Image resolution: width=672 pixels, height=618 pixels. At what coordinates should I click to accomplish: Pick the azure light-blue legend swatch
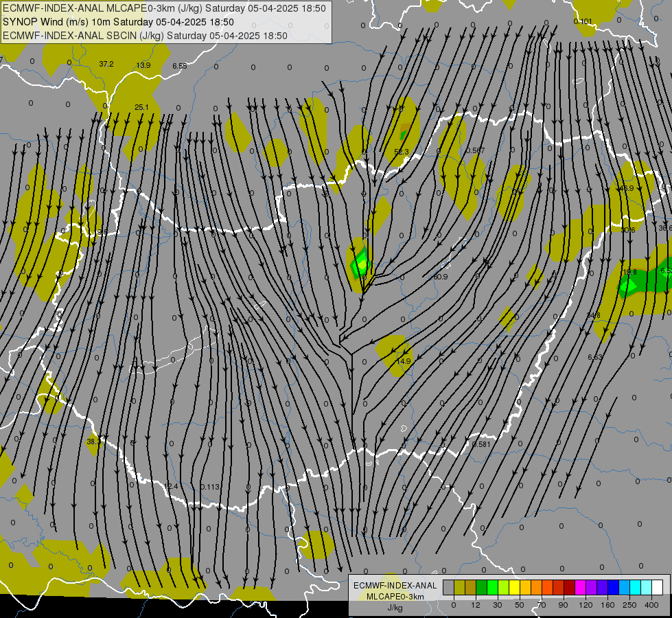pos(625,587)
